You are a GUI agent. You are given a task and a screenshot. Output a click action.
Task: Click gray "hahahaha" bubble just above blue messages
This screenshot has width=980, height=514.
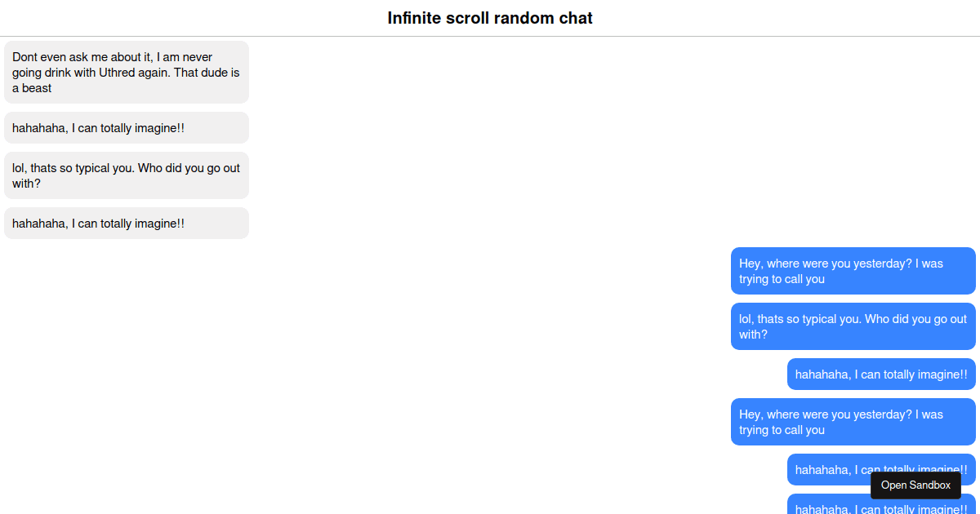pos(127,224)
